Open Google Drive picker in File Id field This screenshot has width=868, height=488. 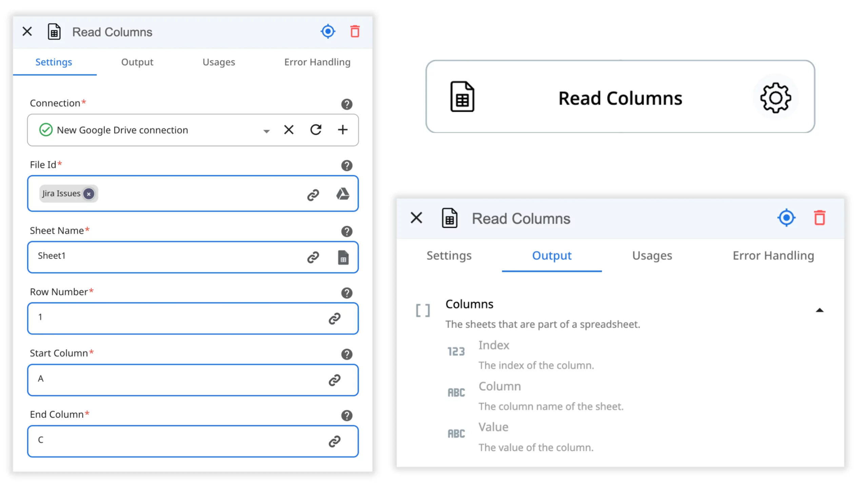click(x=342, y=194)
